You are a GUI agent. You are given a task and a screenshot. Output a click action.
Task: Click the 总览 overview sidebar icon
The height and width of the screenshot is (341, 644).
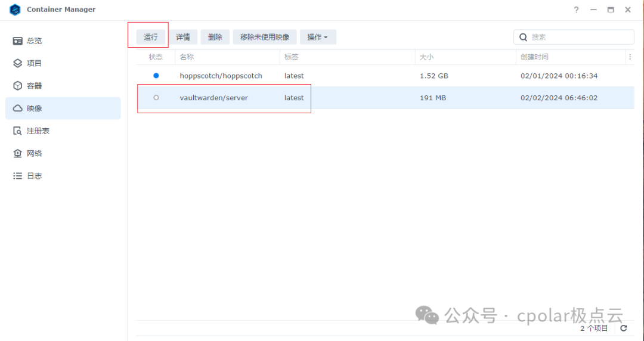[18, 41]
